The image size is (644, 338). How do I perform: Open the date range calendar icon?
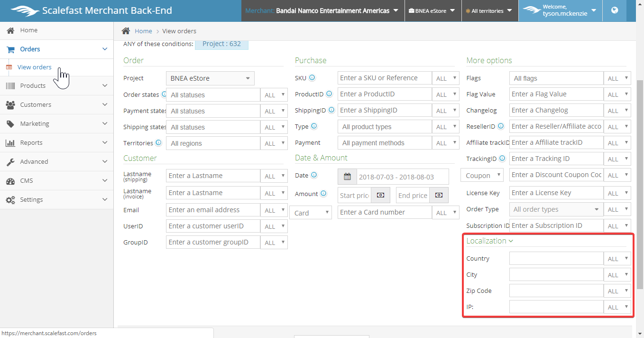pyautogui.click(x=347, y=177)
